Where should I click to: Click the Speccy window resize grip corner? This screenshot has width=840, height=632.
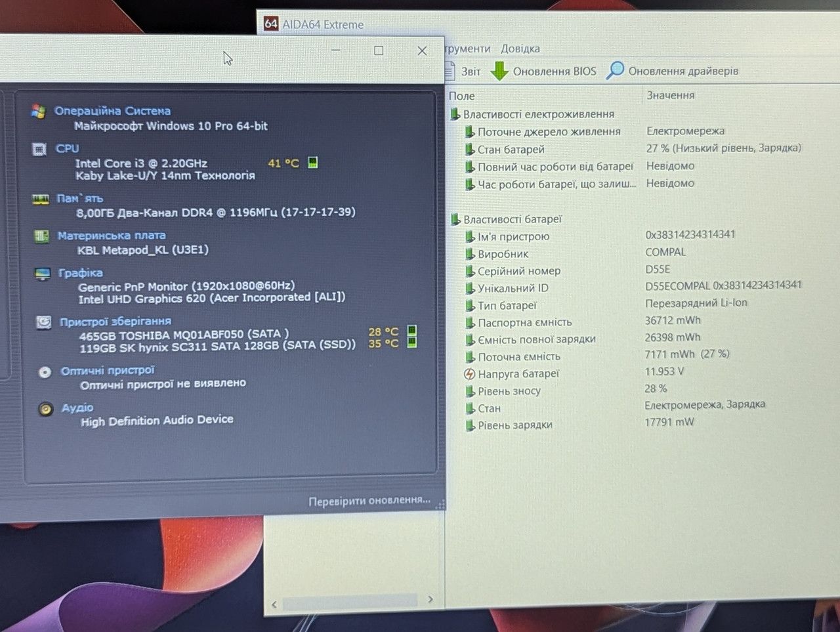click(x=440, y=505)
